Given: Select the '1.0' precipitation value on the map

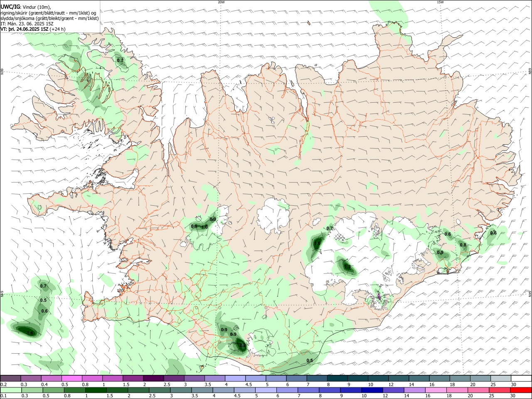Looking at the screenshot, I should tap(204, 227).
